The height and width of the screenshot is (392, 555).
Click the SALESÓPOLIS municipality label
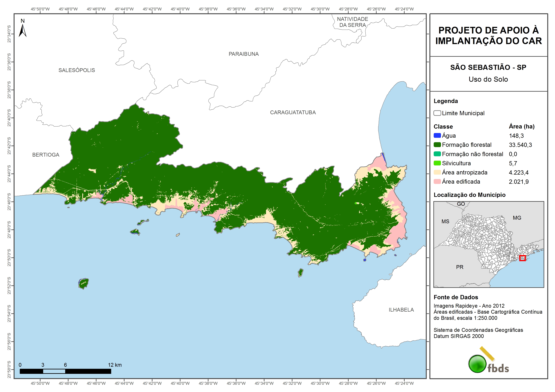(77, 70)
